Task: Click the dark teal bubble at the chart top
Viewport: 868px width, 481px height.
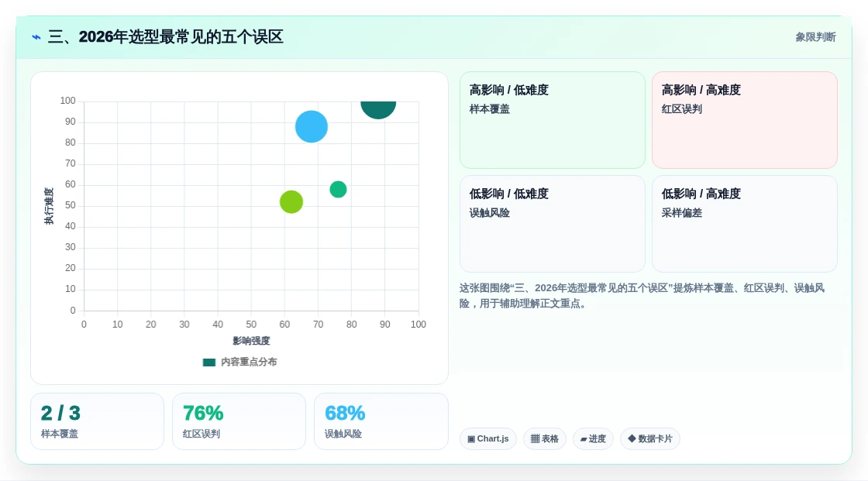Action: (378, 109)
